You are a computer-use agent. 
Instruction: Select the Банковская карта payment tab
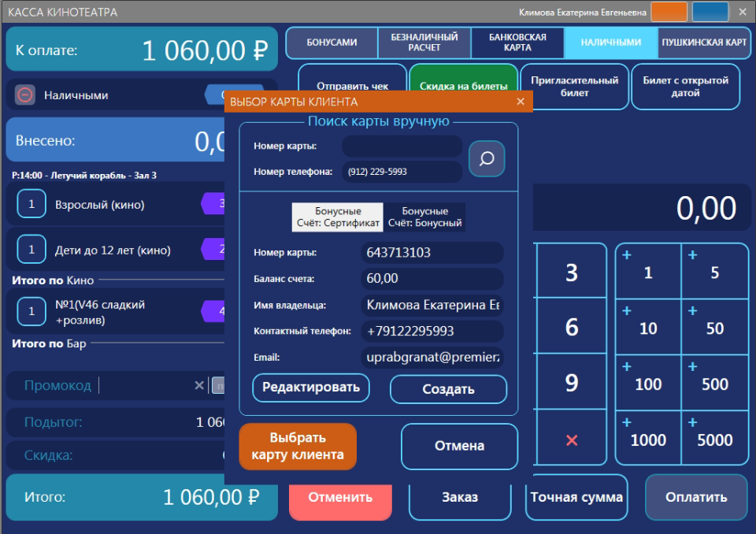(x=517, y=43)
